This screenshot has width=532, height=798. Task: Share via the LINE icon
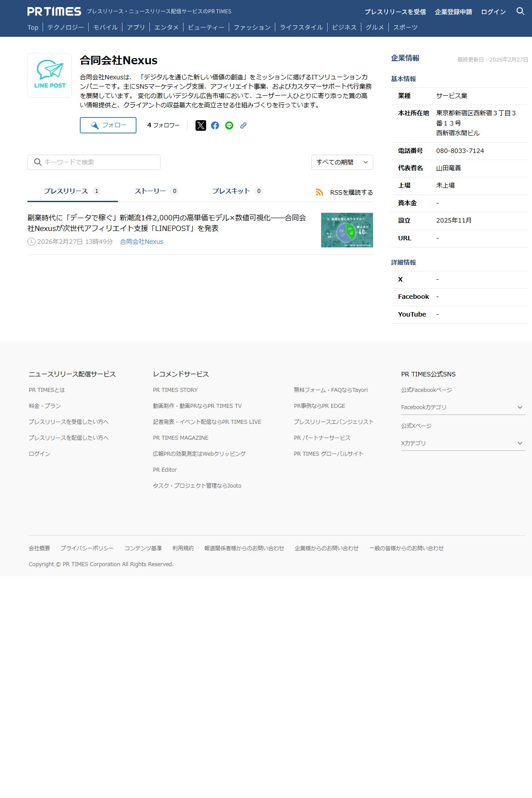[x=229, y=125]
